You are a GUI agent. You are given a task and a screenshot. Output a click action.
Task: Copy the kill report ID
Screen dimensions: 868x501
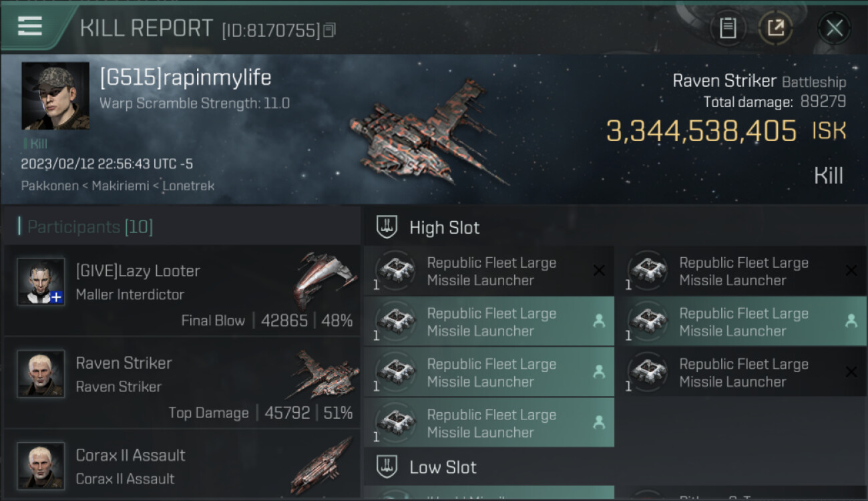tap(329, 30)
